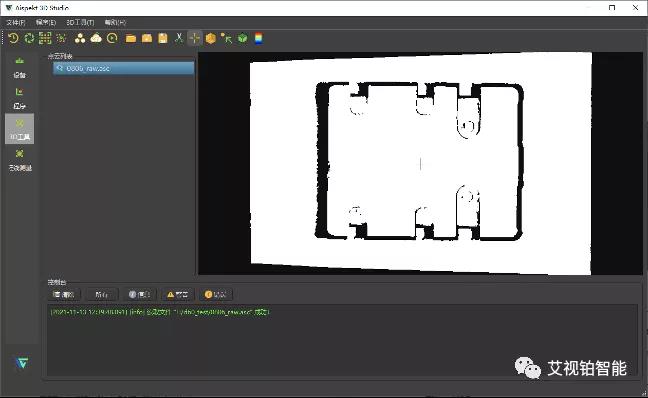Click the green 3D cube icon
648x398 pixels.
[x=243, y=38]
